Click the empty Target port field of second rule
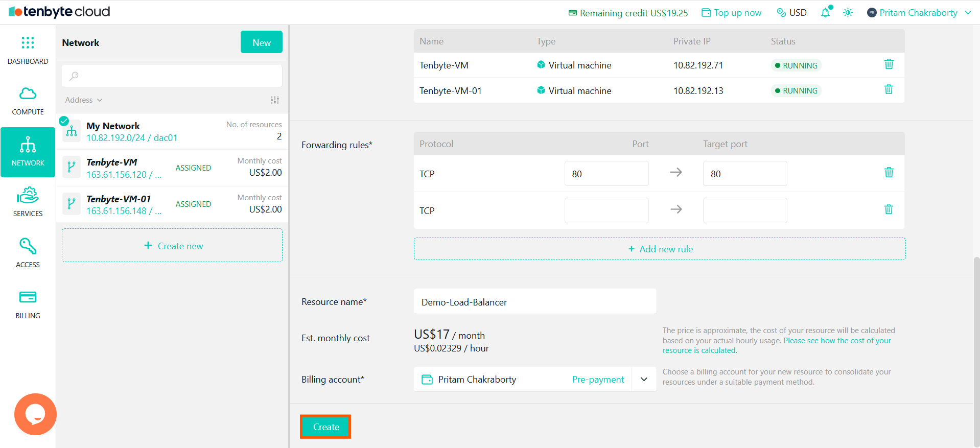This screenshot has height=448, width=980. tap(745, 210)
